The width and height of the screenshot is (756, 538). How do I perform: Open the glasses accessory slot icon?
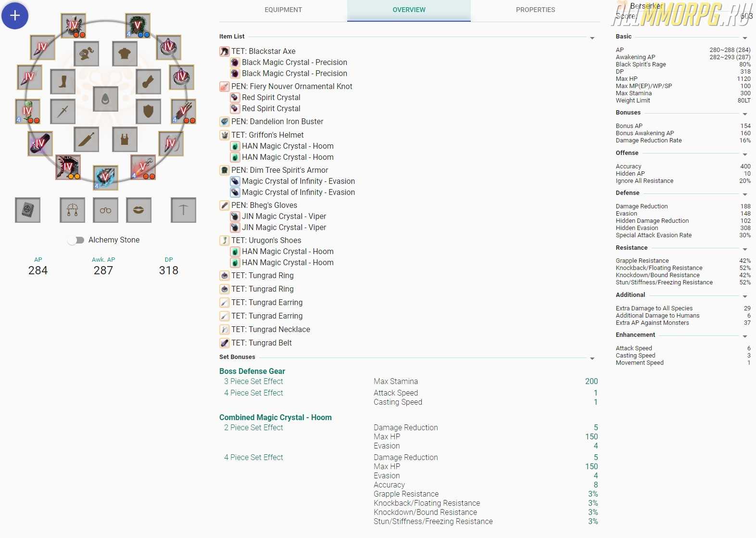tap(105, 210)
